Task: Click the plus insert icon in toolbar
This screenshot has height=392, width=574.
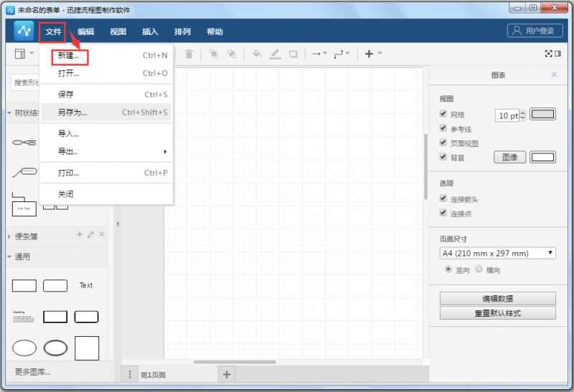Action: pos(369,54)
